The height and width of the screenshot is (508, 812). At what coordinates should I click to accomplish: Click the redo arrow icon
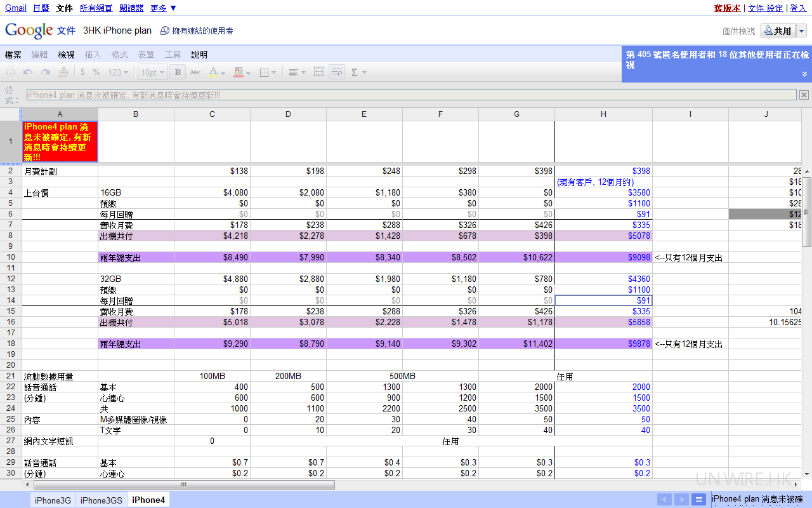[46, 72]
